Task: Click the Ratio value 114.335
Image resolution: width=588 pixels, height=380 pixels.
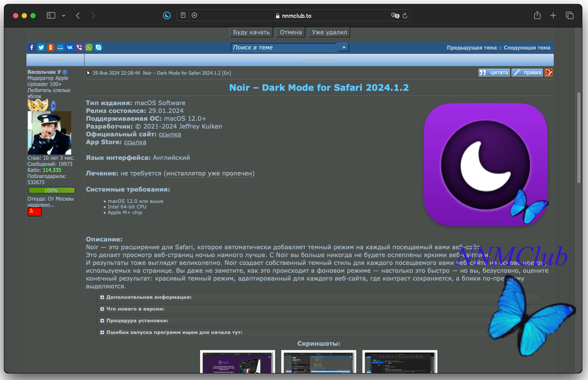Action: (x=52, y=170)
